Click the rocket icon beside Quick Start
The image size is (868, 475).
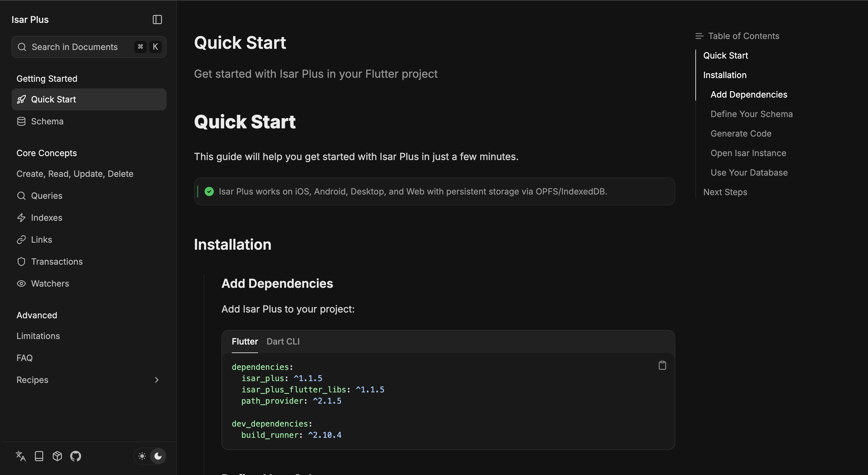[x=21, y=99]
